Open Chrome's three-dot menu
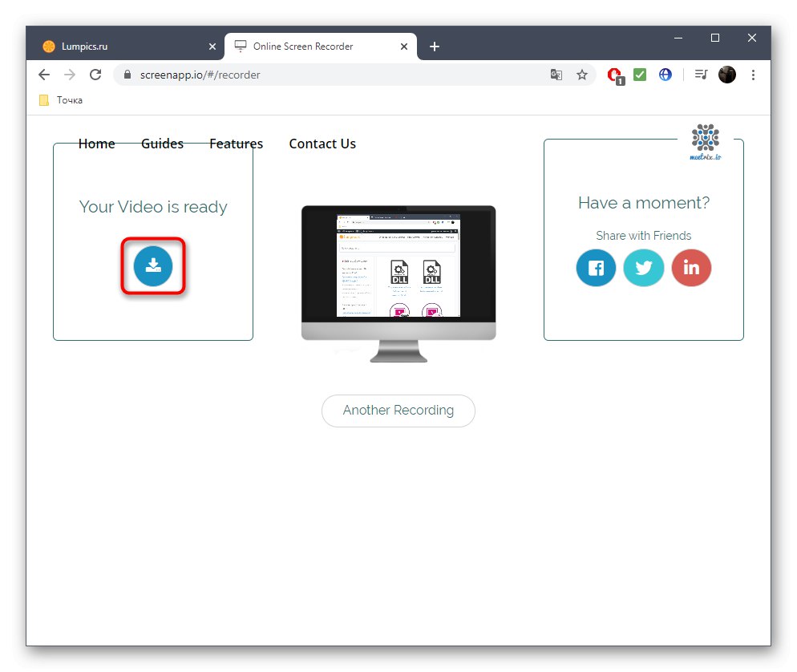 click(754, 74)
